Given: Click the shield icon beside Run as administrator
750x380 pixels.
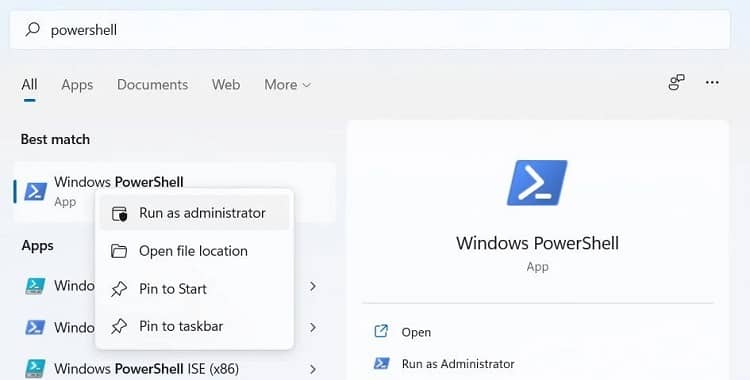Looking at the screenshot, I should 119,213.
